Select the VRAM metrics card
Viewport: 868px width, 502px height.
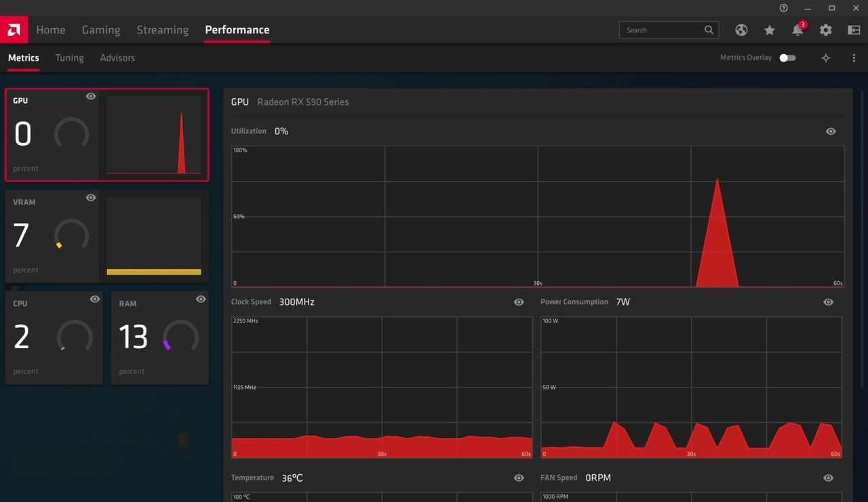tap(107, 236)
